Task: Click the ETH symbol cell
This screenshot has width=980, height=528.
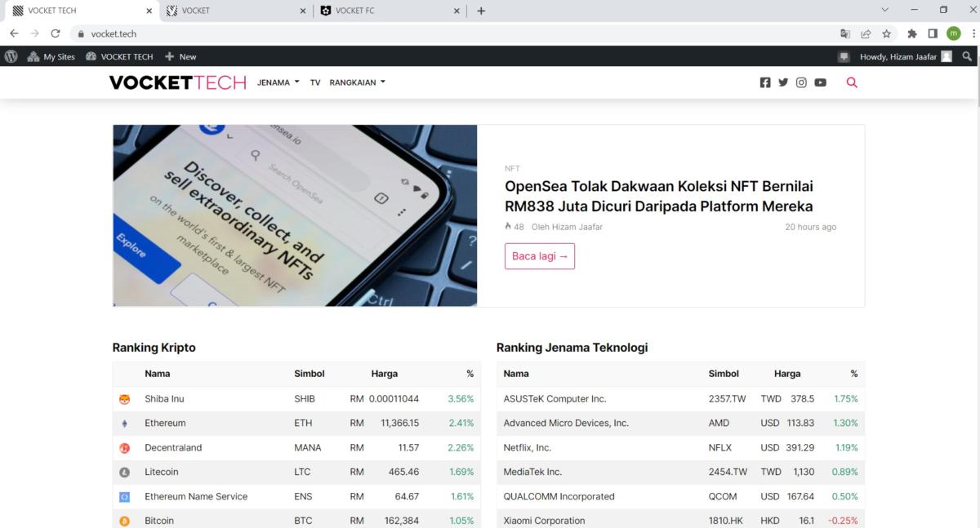Action: click(x=301, y=424)
